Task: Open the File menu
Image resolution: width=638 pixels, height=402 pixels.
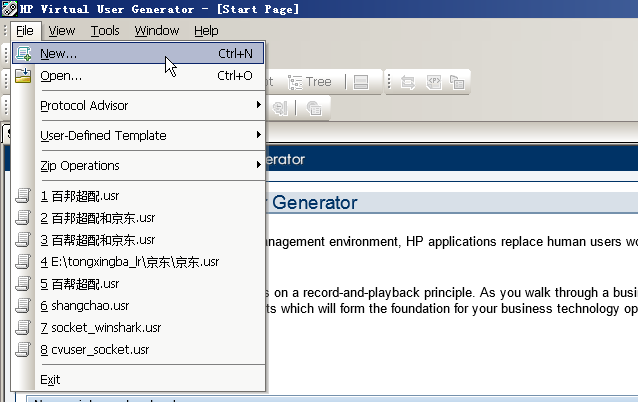Action: pyautogui.click(x=24, y=31)
